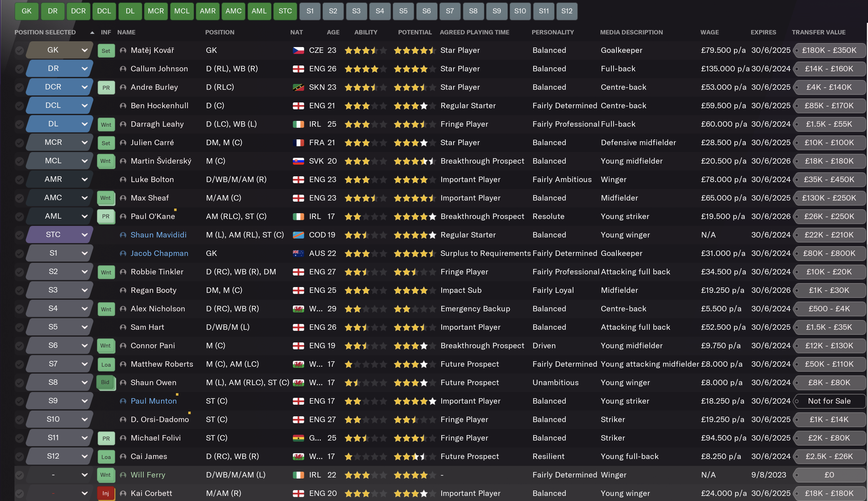Tick the selection circle for the AMC row
868x501 pixels.
[20, 198]
